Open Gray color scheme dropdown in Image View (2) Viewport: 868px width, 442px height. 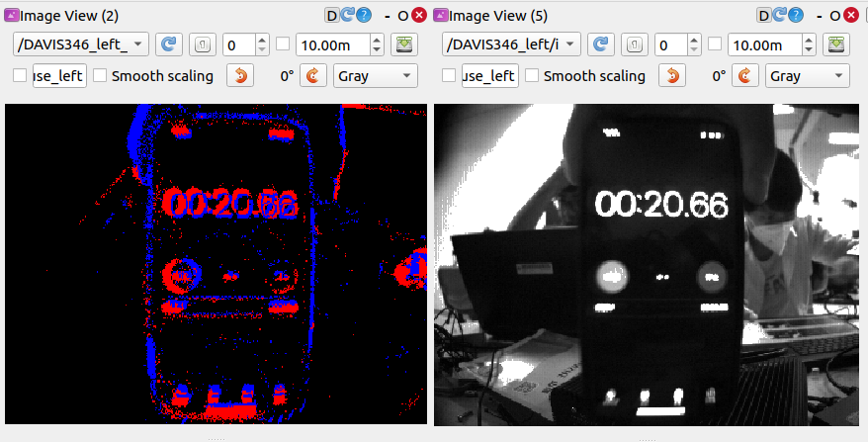(376, 75)
